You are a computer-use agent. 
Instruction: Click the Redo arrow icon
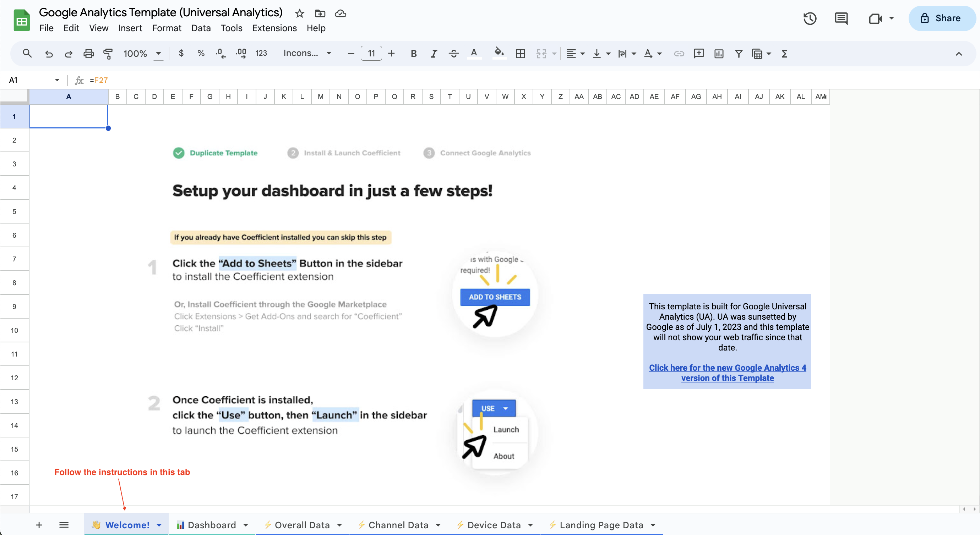tap(69, 54)
